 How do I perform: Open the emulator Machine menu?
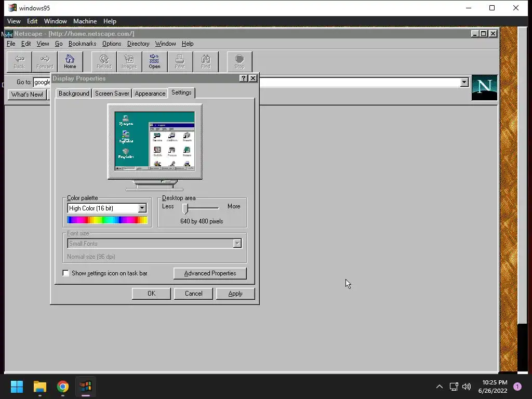(x=85, y=21)
